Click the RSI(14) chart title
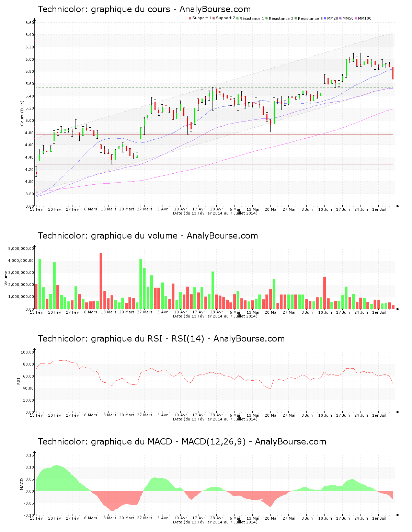Viewport: 412px width, 532px height. (161, 339)
